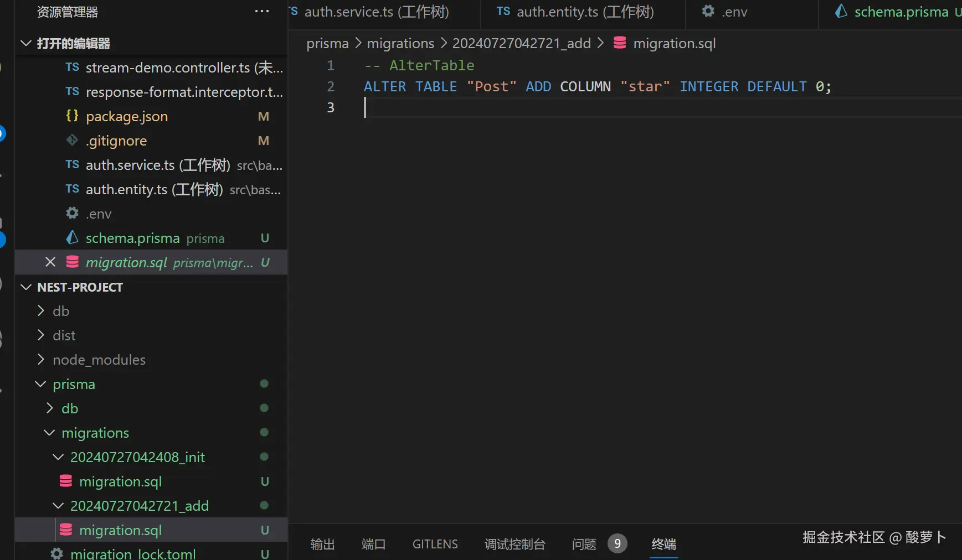Open .gitignore from open editors
962x560 pixels.
(151, 141)
